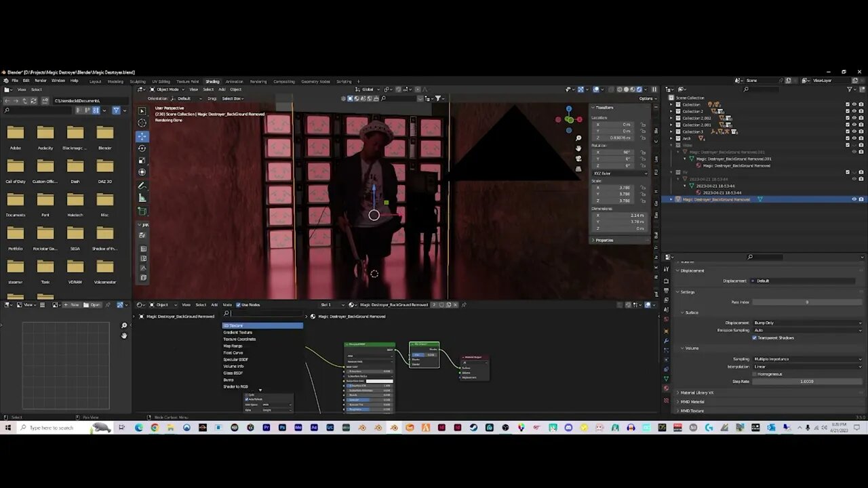Open Multiple Importance sampling dropdown
Image resolution: width=868 pixels, height=488 pixels.
click(808, 359)
